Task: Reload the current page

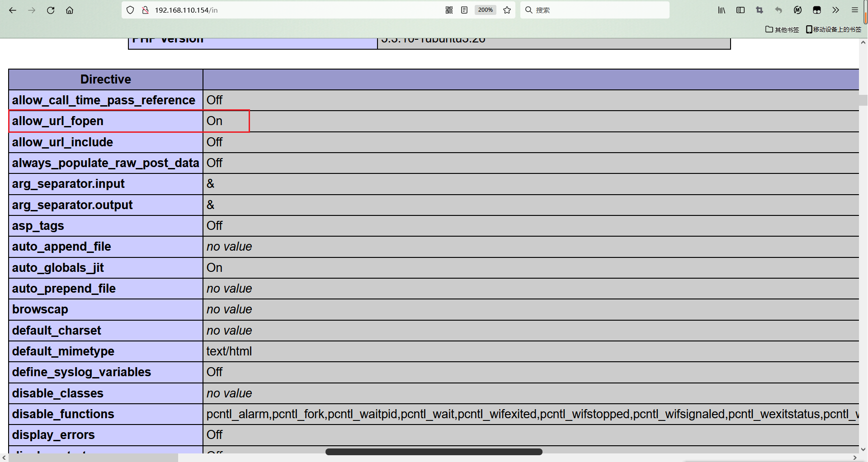Action: [x=51, y=10]
